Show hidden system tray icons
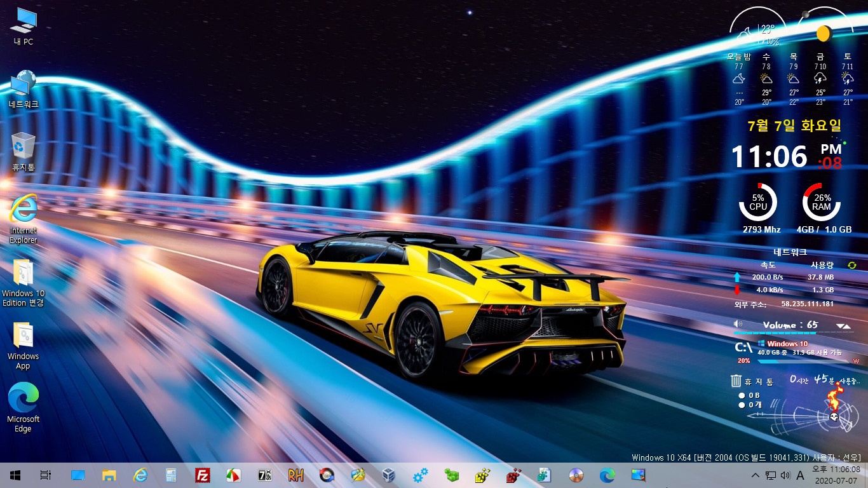Image resolution: width=868 pixels, height=488 pixels. pyautogui.click(x=755, y=475)
